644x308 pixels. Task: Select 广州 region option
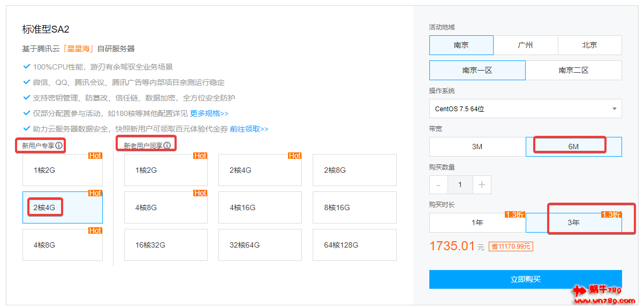pos(525,45)
